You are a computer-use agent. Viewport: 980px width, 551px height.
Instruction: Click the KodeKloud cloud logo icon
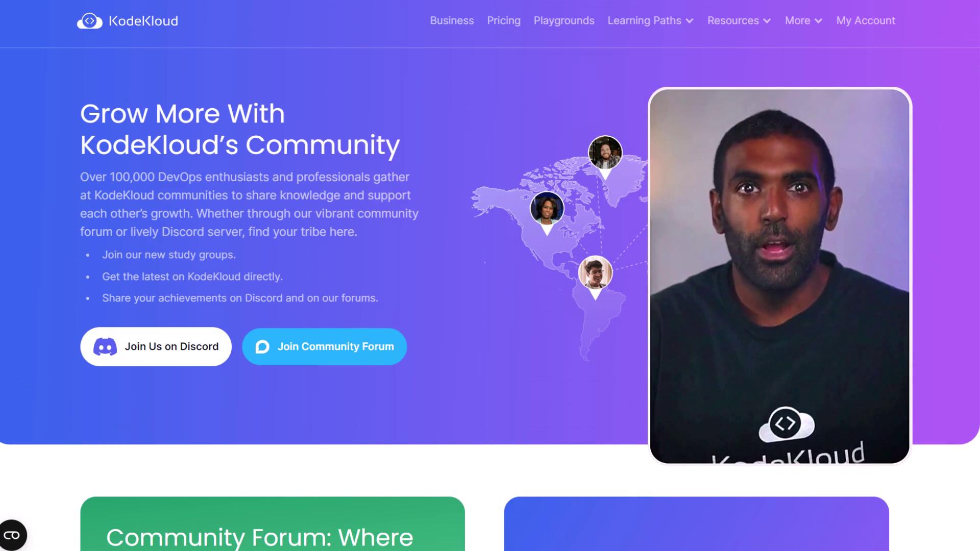click(89, 21)
